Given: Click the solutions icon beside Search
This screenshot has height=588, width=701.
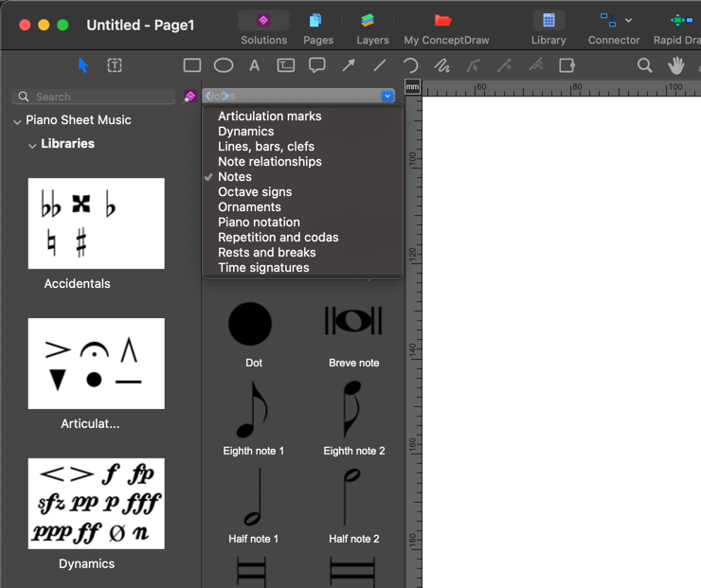Looking at the screenshot, I should tap(190, 96).
